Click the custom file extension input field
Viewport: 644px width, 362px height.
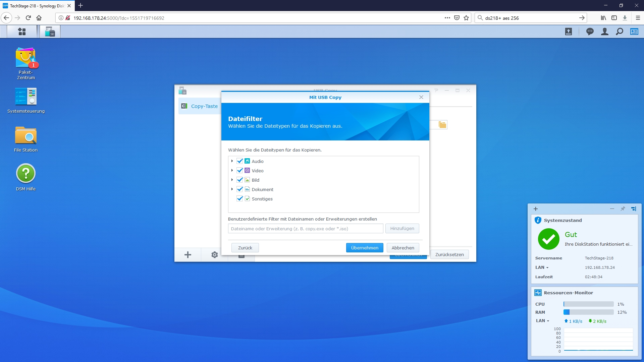[305, 229]
